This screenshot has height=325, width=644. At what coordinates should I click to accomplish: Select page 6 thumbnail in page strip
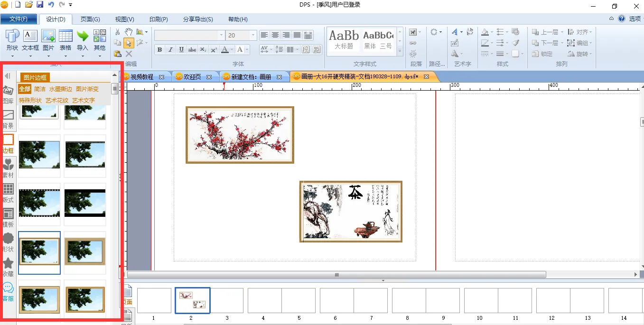336,300
